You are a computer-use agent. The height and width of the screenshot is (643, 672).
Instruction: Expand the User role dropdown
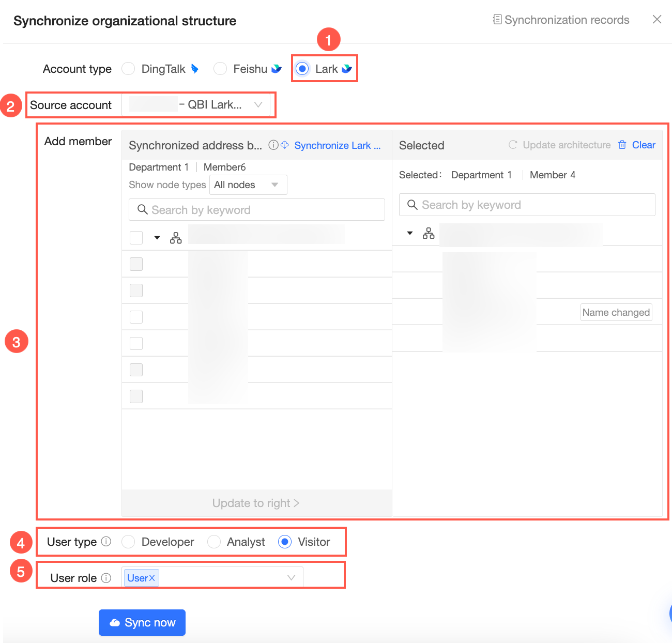point(291,578)
